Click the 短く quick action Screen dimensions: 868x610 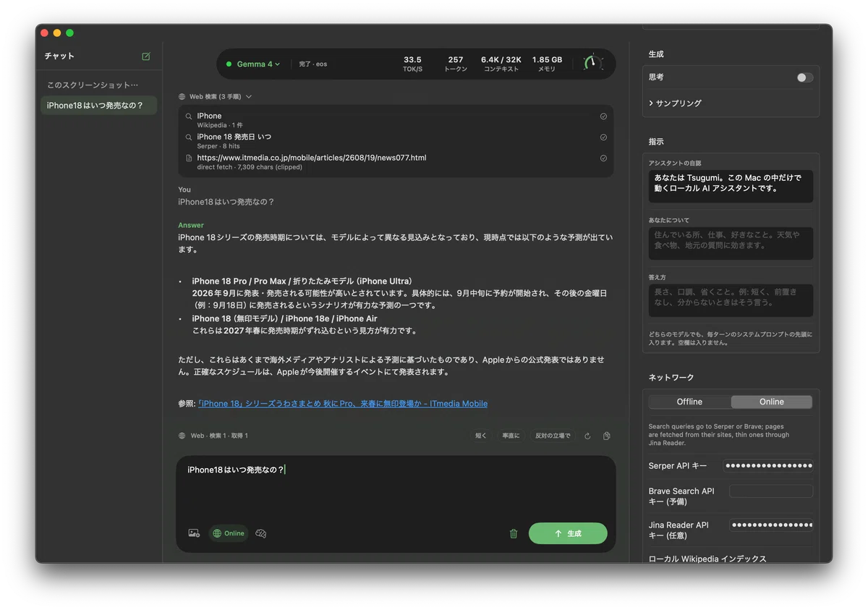point(481,436)
